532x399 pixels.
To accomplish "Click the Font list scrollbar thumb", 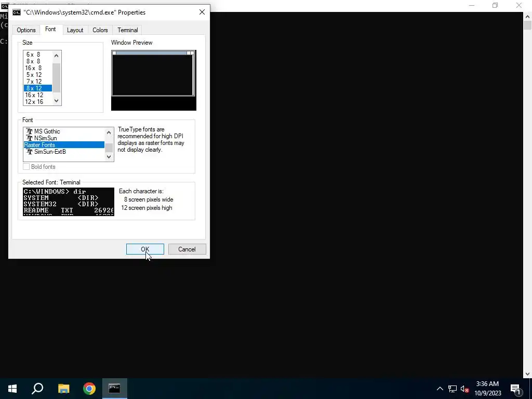I will click(109, 148).
